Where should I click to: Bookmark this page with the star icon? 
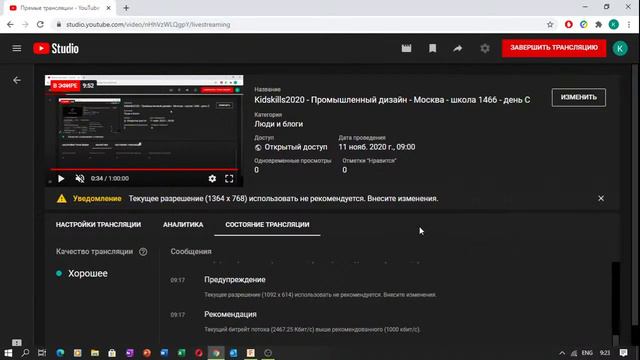coord(550,24)
